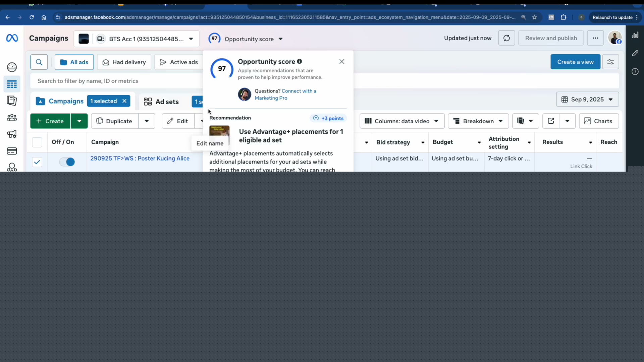Image resolution: width=644 pixels, height=362 pixels.
Task: Open the Meta logo menu
Action: pos(12,38)
